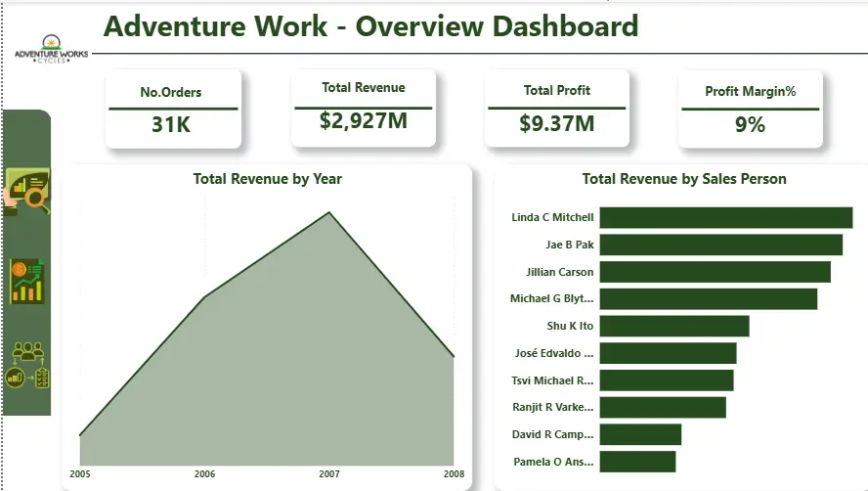Click the Total Revenue by Year title
868x491 pixels.
[268, 179]
